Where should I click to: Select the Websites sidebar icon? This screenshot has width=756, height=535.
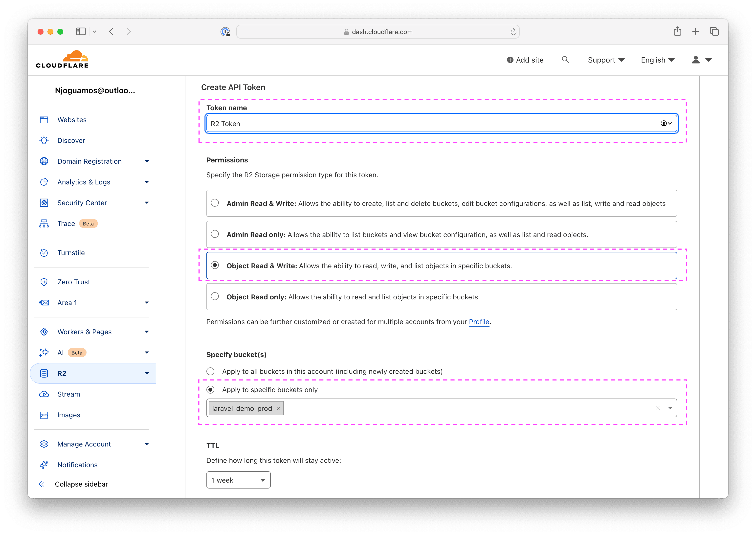click(44, 120)
